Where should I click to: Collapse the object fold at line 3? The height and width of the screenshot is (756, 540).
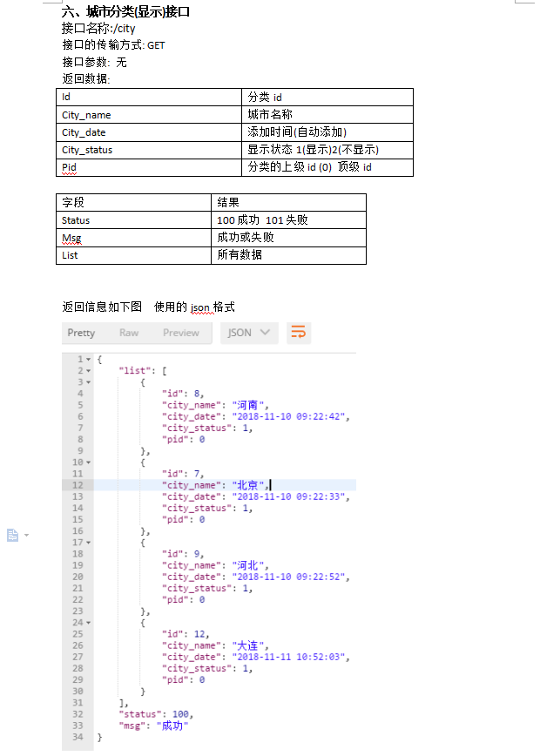click(88, 382)
